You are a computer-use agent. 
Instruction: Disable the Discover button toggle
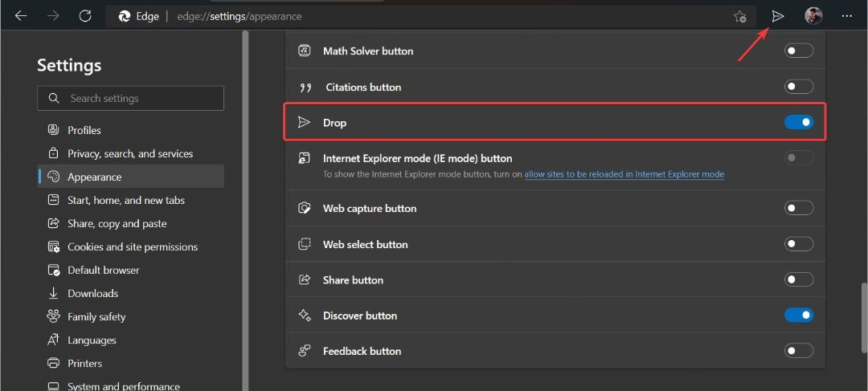799,316
